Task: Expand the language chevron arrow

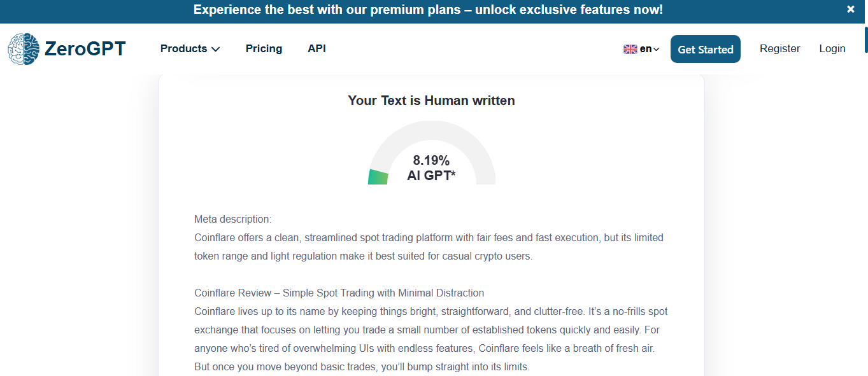Action: pyautogui.click(x=656, y=50)
